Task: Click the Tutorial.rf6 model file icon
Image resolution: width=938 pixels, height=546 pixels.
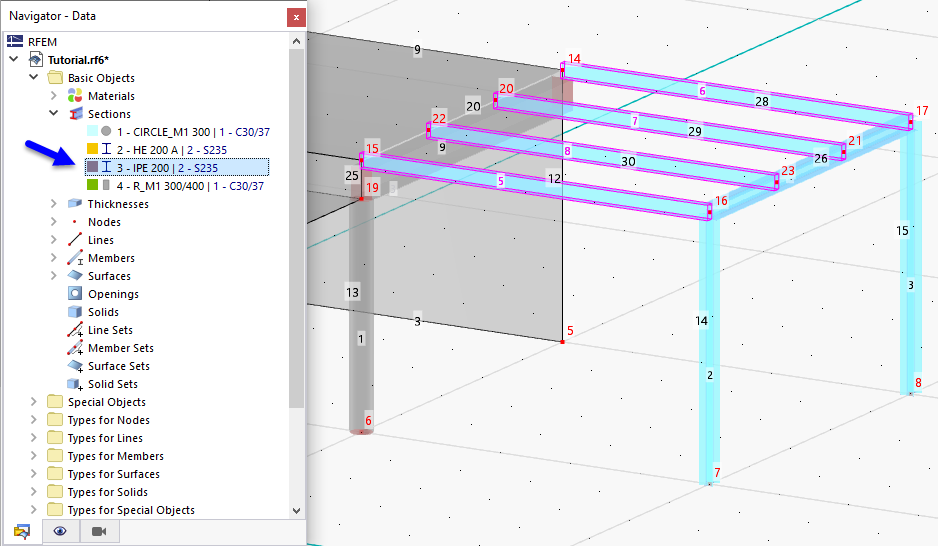Action: click(36, 60)
